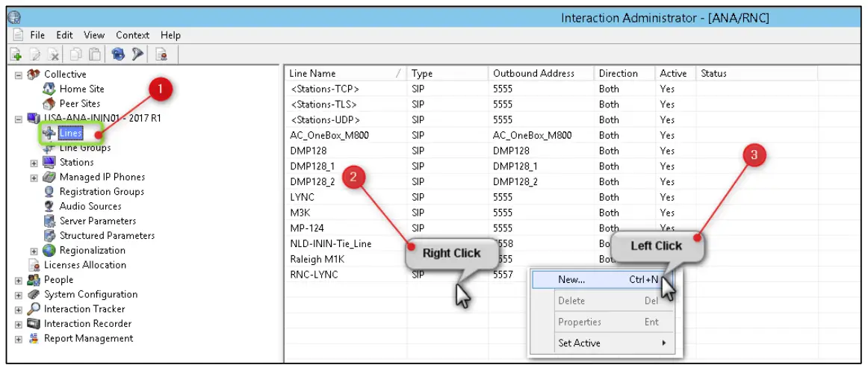Screen dimensions: 868x368
Task: Click the Licenses Allocation icon
Action: coord(34,266)
